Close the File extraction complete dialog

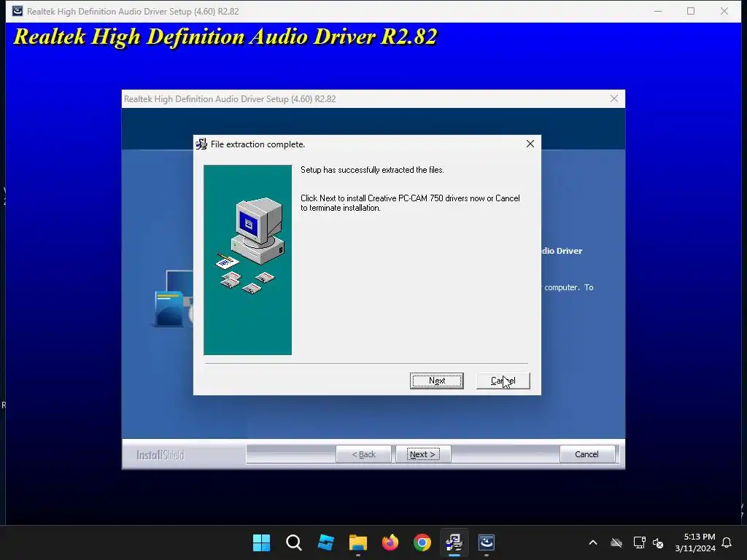coord(530,144)
